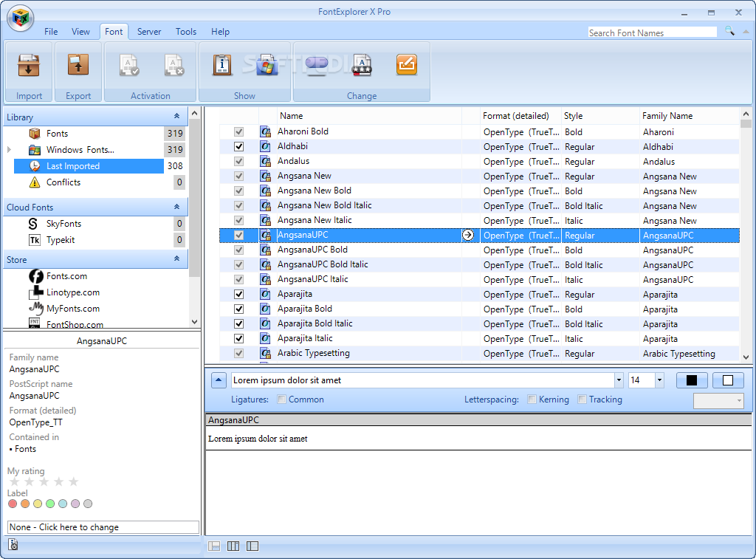Click the Change label pill icon
This screenshot has height=559, width=756.
316,65
